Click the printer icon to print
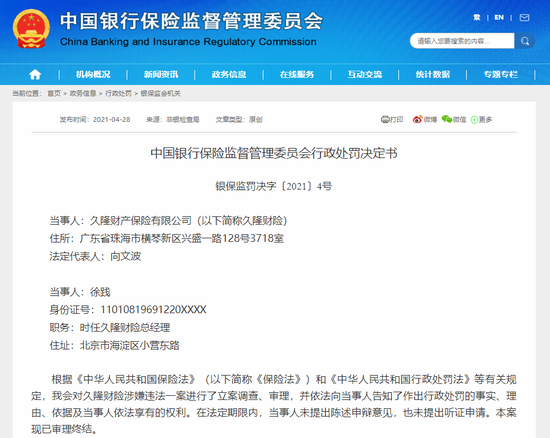Viewport: 550px width, 438px height. tap(385, 120)
